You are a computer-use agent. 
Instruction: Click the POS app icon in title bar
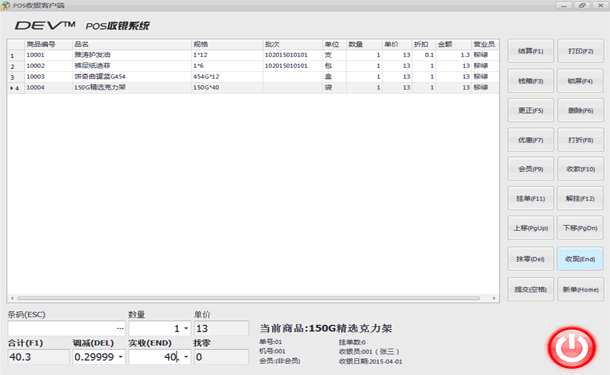pos(5,5)
